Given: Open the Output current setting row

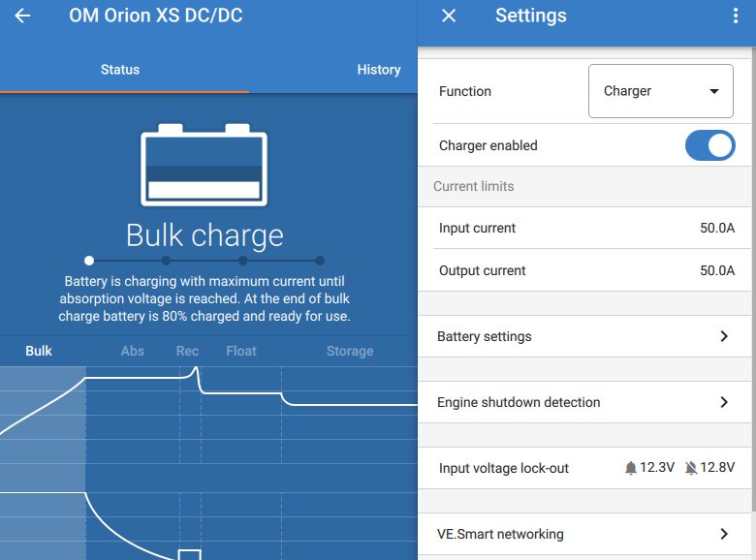Looking at the screenshot, I should [584, 270].
